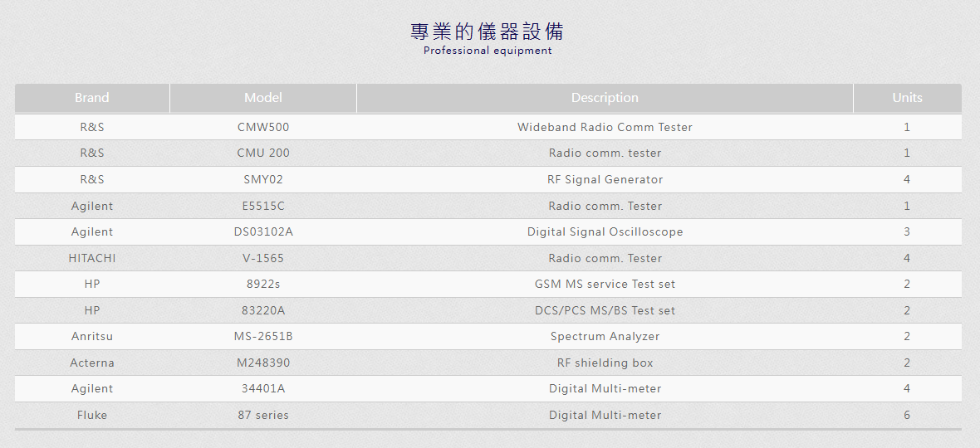Click the HITACHI brand cell
The width and height of the screenshot is (980, 448).
click(92, 258)
